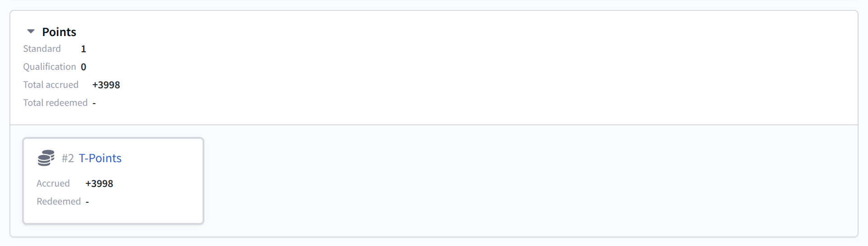
Task: Click the Total accrued label
Action: (x=51, y=85)
